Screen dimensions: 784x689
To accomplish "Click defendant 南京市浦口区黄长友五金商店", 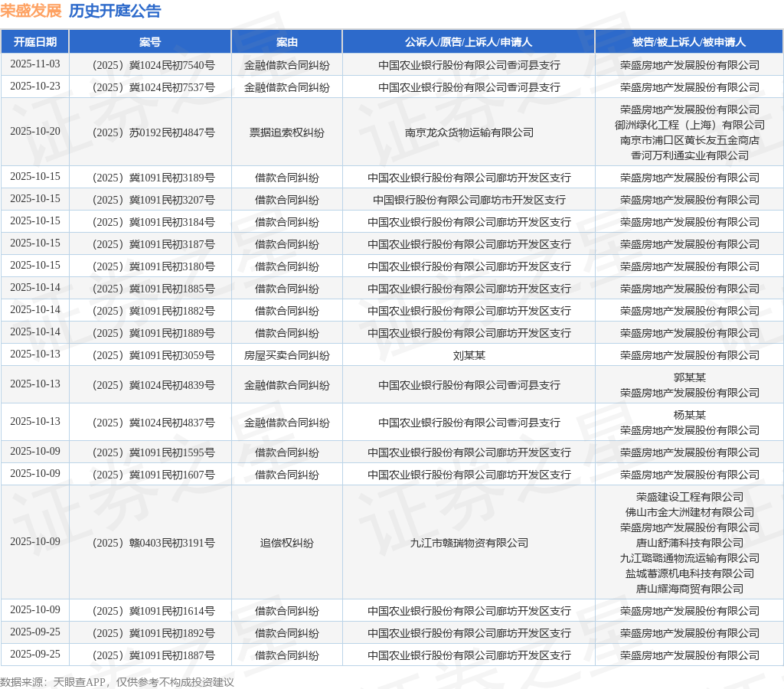I will click(x=690, y=141).
